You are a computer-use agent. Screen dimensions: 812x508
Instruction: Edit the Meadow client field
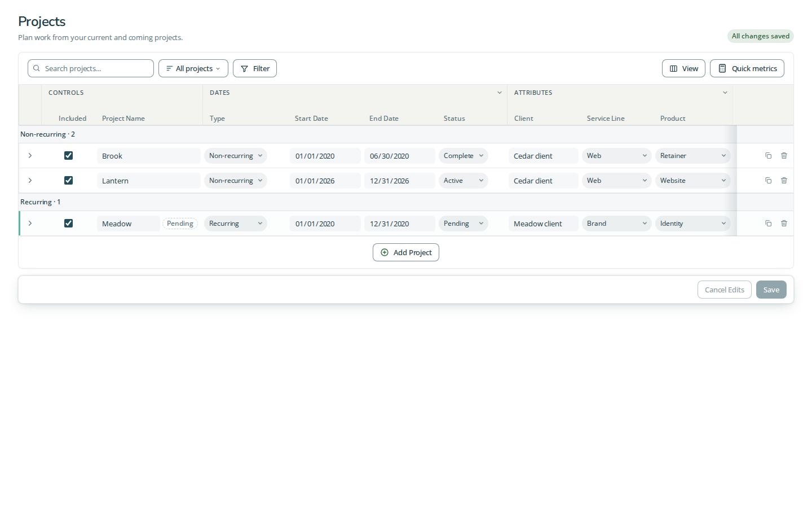(544, 224)
